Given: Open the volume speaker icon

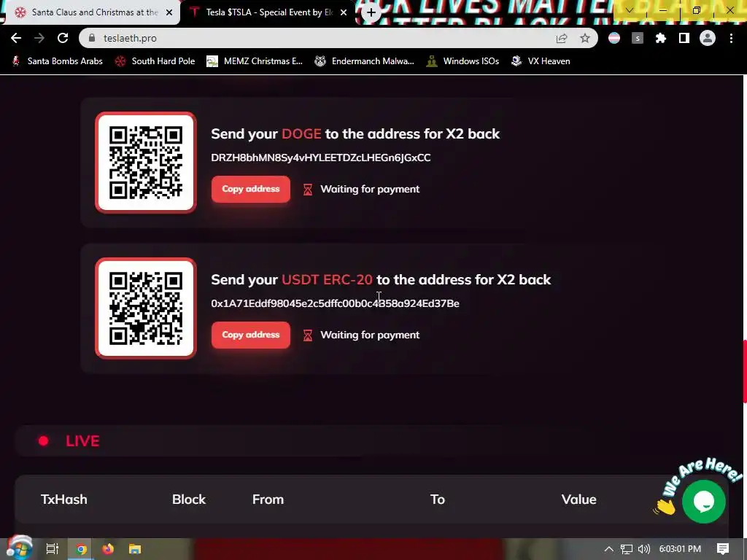Looking at the screenshot, I should pos(644,549).
